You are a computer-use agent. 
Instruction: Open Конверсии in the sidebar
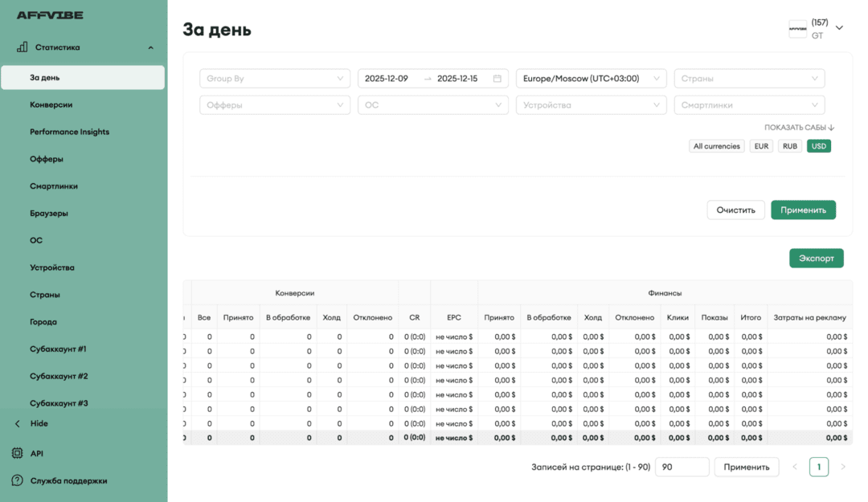(x=51, y=104)
